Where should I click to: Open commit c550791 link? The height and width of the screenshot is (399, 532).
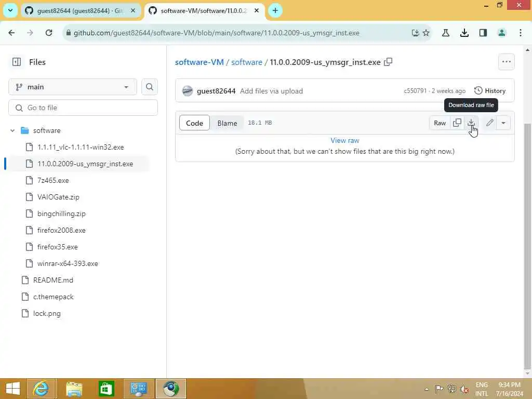(415, 91)
